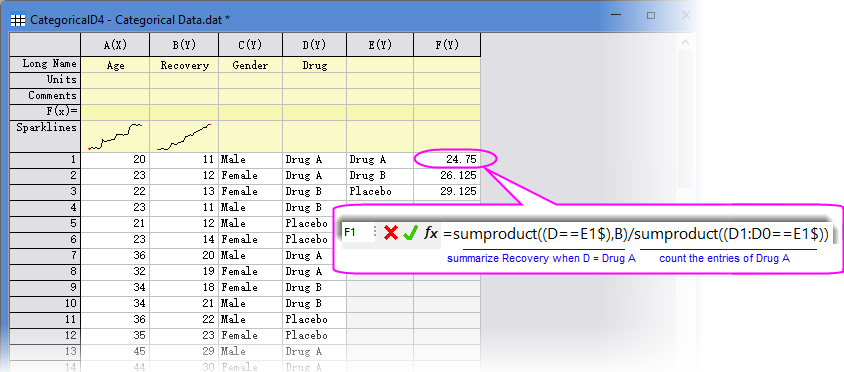Click Male cell in row 1
Viewport: 844px width, 372px height.
click(250, 160)
